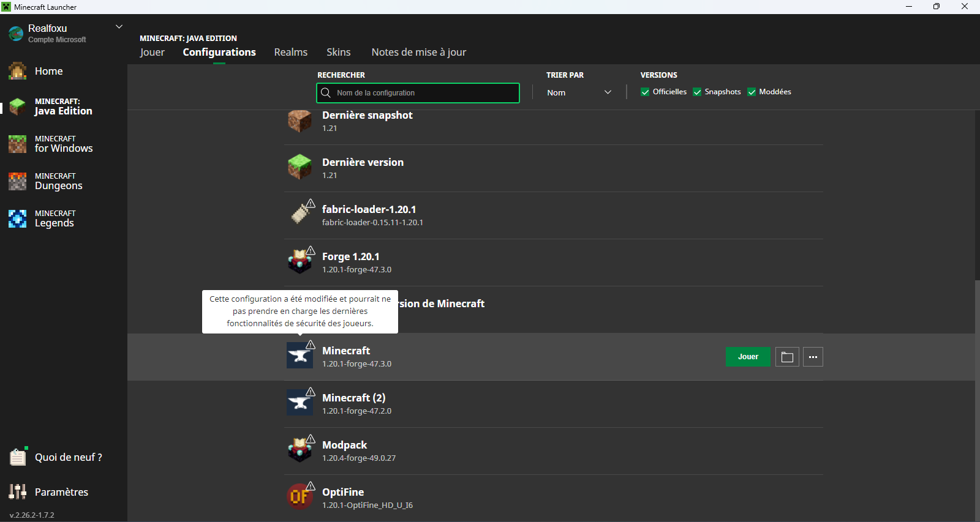Select Minecraft Dungeons in sidebar
Viewport: 980px width, 522px height.
pos(58,181)
